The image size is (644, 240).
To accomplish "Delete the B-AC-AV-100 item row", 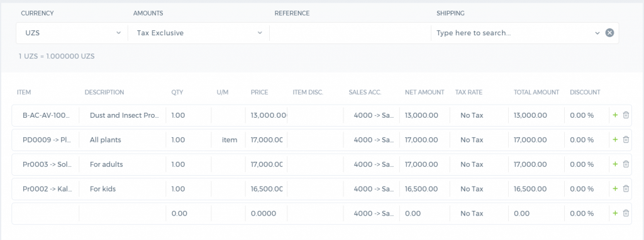I will pos(626,115).
